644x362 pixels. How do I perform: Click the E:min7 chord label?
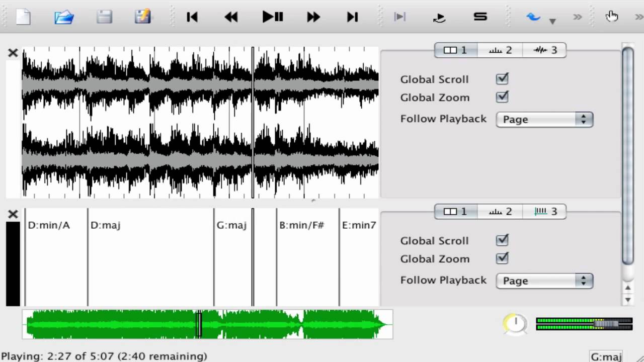coord(359,225)
